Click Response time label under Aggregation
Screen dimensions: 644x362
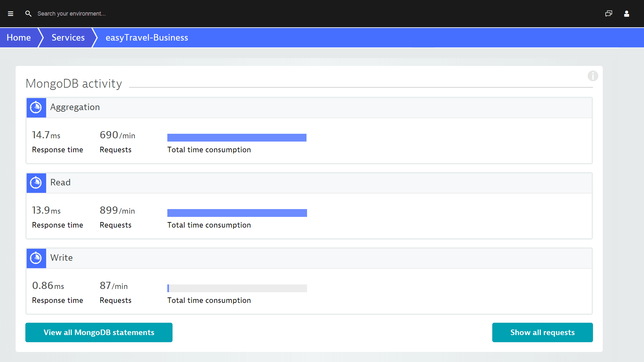click(x=58, y=150)
